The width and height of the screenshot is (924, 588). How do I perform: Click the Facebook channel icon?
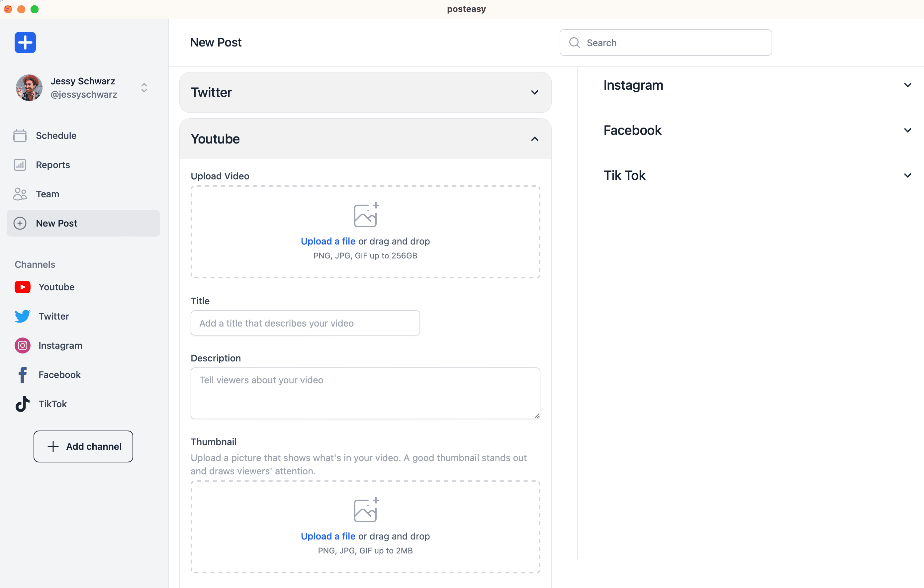[23, 375]
